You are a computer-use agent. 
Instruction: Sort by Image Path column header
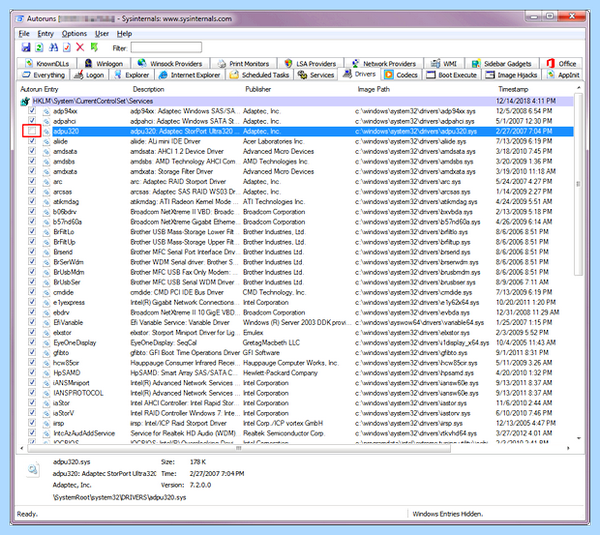point(373,89)
